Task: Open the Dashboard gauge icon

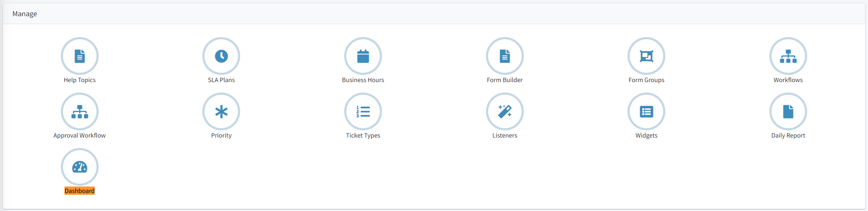Action: (80, 167)
